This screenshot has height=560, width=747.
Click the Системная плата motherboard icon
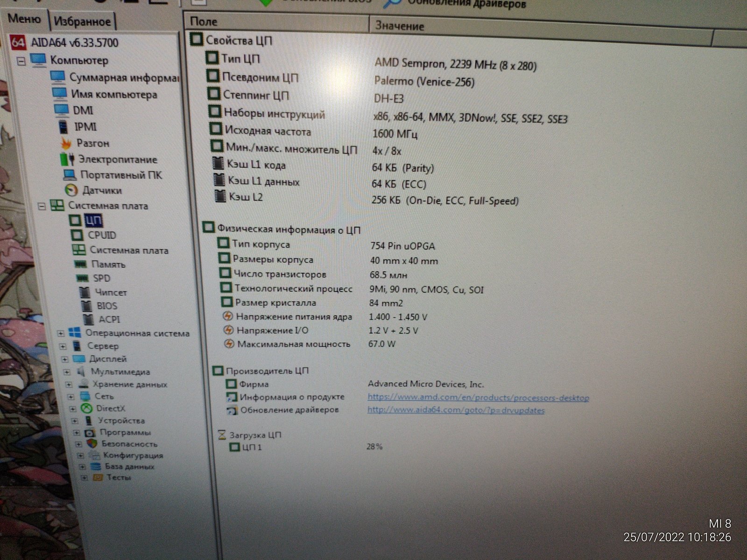coord(57,205)
